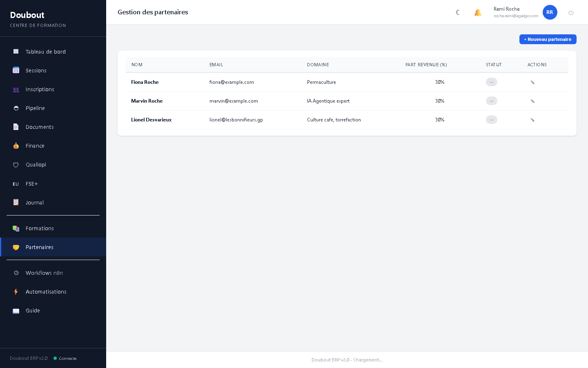588x368 pixels.
Task: Toggle dark mode with the moon icon
Action: click(458, 12)
